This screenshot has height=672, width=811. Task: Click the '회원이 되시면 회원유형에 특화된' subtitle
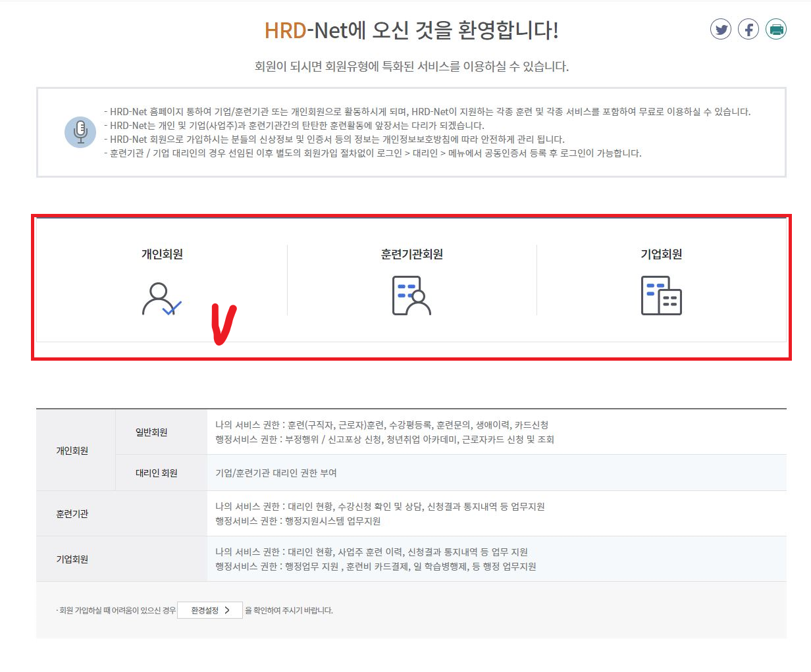click(x=411, y=66)
